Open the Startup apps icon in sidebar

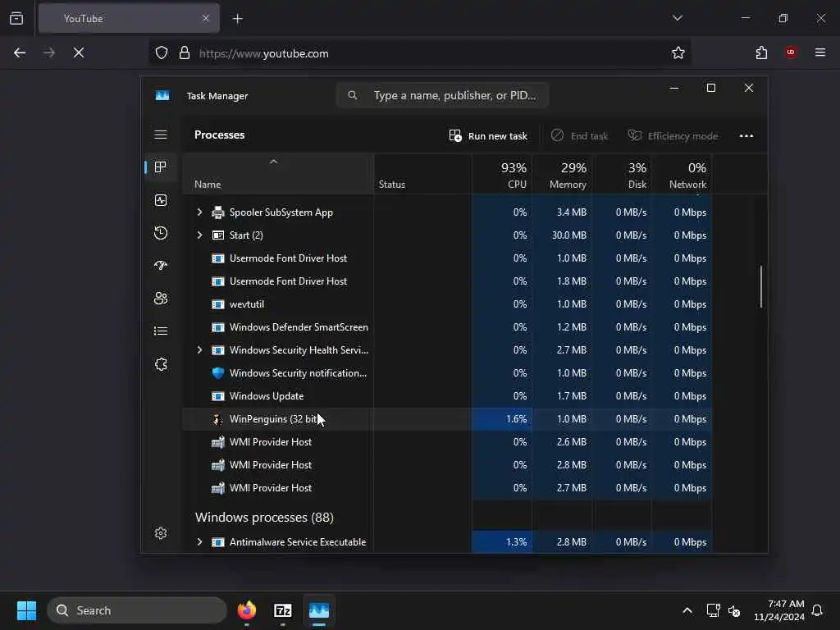point(161,266)
